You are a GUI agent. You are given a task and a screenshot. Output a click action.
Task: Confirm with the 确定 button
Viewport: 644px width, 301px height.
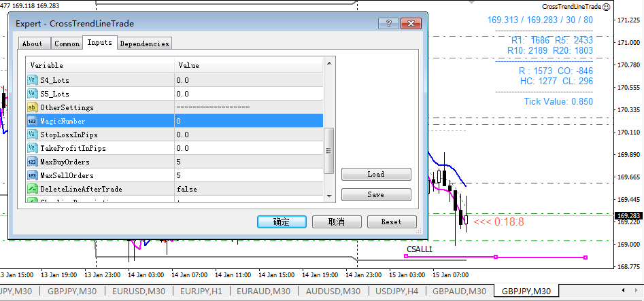[x=282, y=222]
